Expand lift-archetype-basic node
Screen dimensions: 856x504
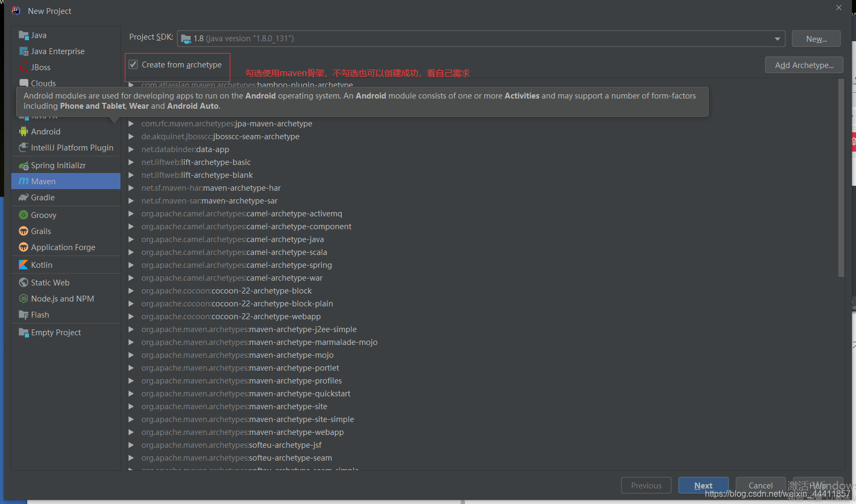(131, 162)
